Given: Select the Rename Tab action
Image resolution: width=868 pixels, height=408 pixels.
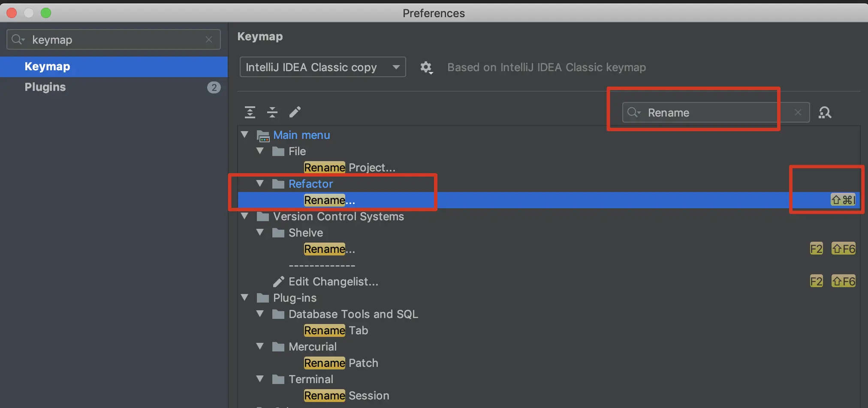Looking at the screenshot, I should click(x=336, y=330).
